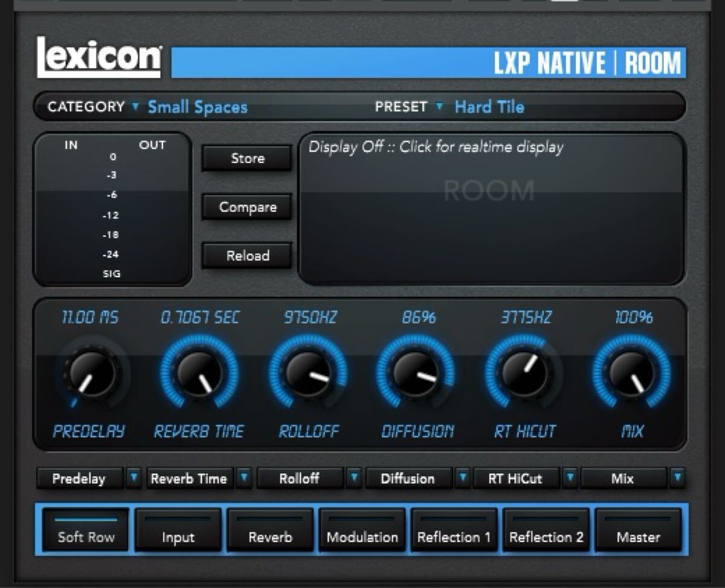The width and height of the screenshot is (725, 588).
Task: Click the PRESET label
Action: [x=401, y=107]
